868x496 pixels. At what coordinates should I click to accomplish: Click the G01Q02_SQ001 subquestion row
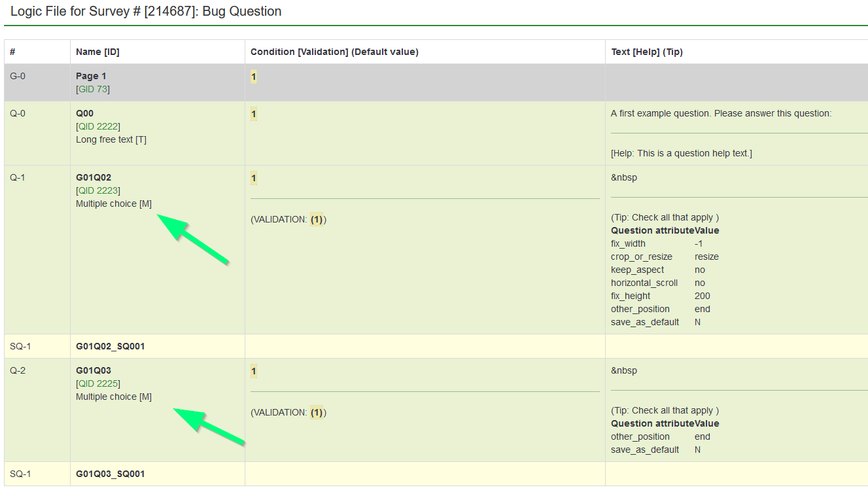point(110,346)
